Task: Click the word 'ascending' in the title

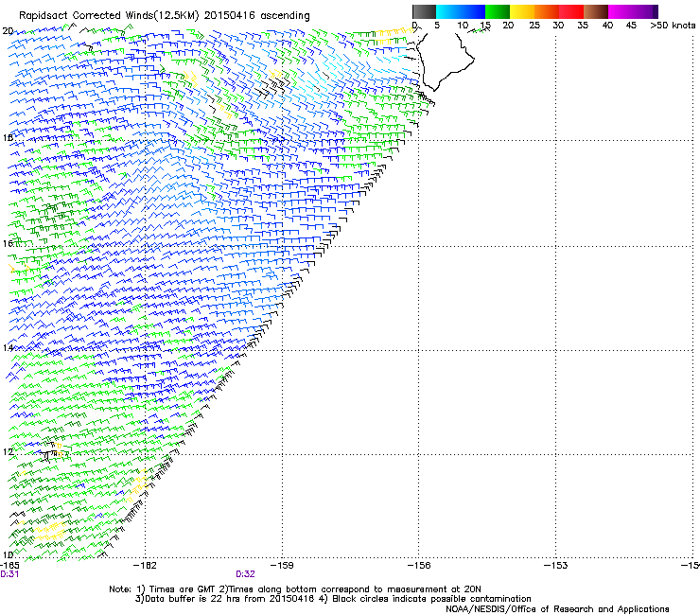Action: click(x=285, y=16)
